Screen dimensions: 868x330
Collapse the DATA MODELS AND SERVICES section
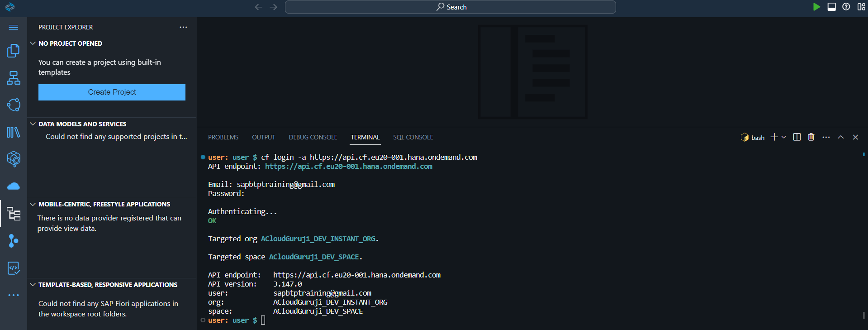click(x=33, y=124)
